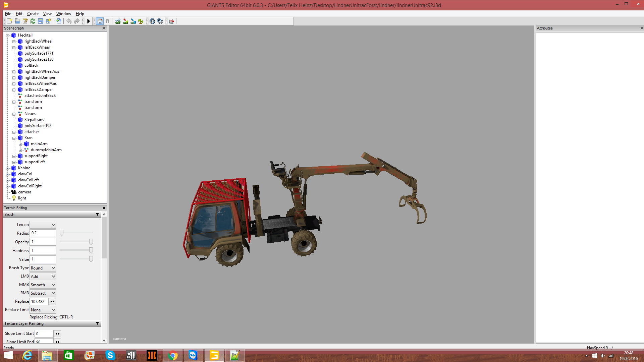Select the camera item in scenegraph
The height and width of the screenshot is (362, 644).
[24, 192]
